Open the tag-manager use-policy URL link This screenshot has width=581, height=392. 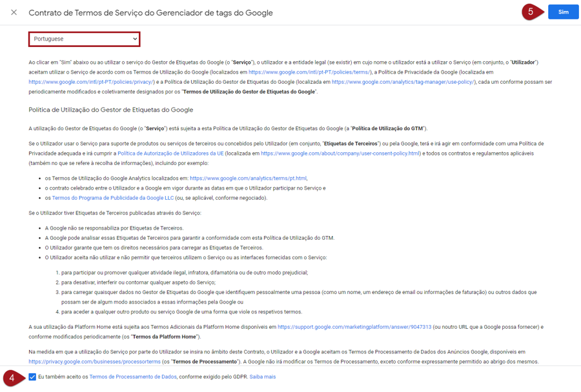point(403,82)
